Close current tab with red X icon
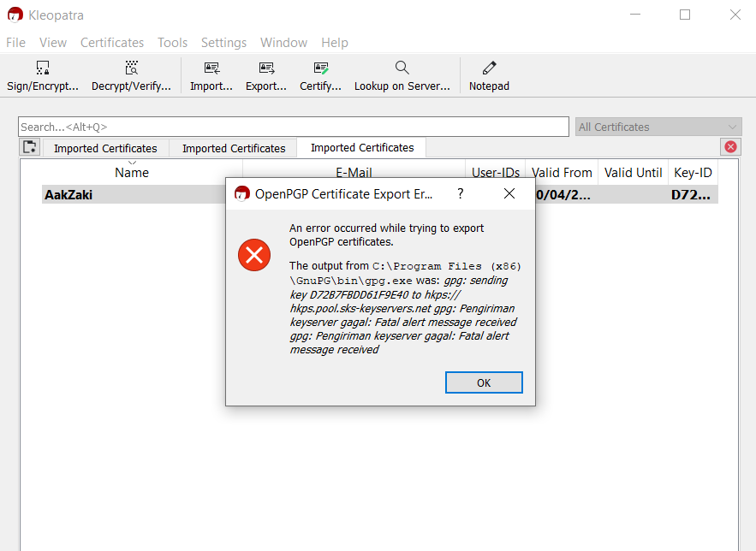 [730, 146]
